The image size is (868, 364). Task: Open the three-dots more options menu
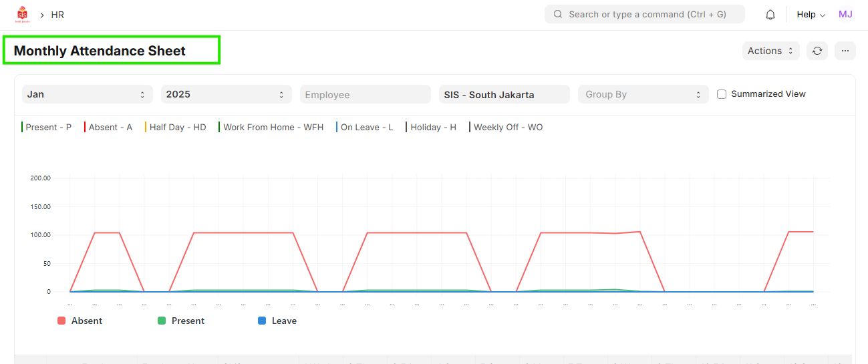(x=845, y=51)
